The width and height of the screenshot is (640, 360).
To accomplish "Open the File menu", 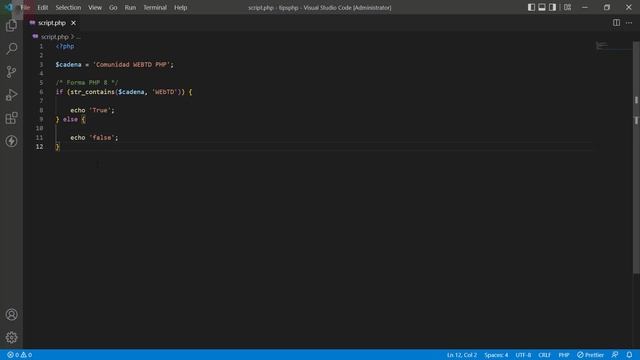I will 25,7.
